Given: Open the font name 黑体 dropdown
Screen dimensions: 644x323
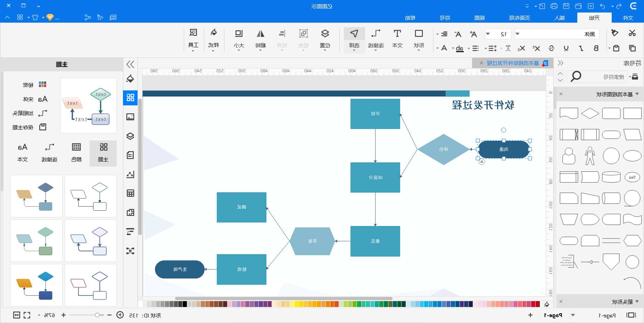Looking at the screenshot, I should tap(518, 34).
